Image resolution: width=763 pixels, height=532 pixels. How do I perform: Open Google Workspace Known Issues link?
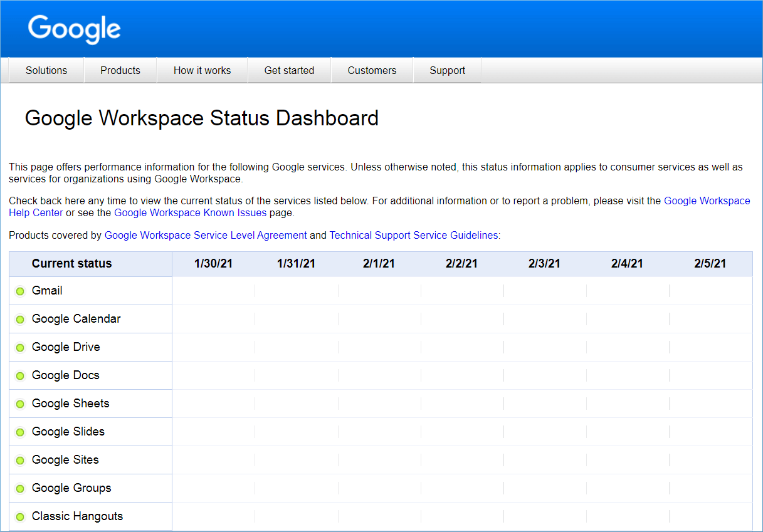[190, 212]
